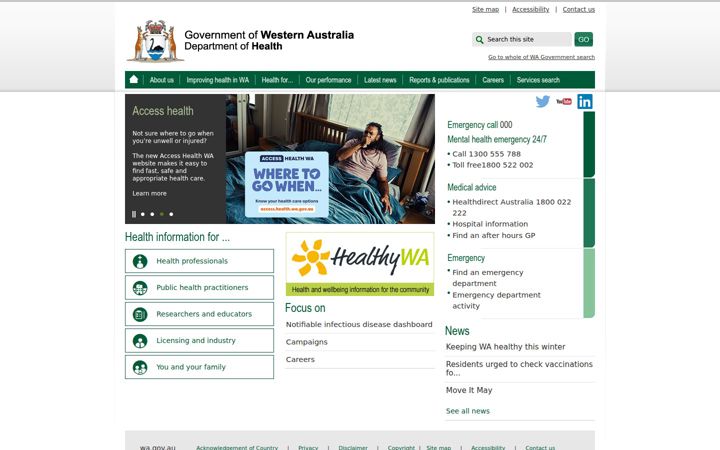Open the You and your family link
Screen dimensions: 720x450
[x=191, y=367]
